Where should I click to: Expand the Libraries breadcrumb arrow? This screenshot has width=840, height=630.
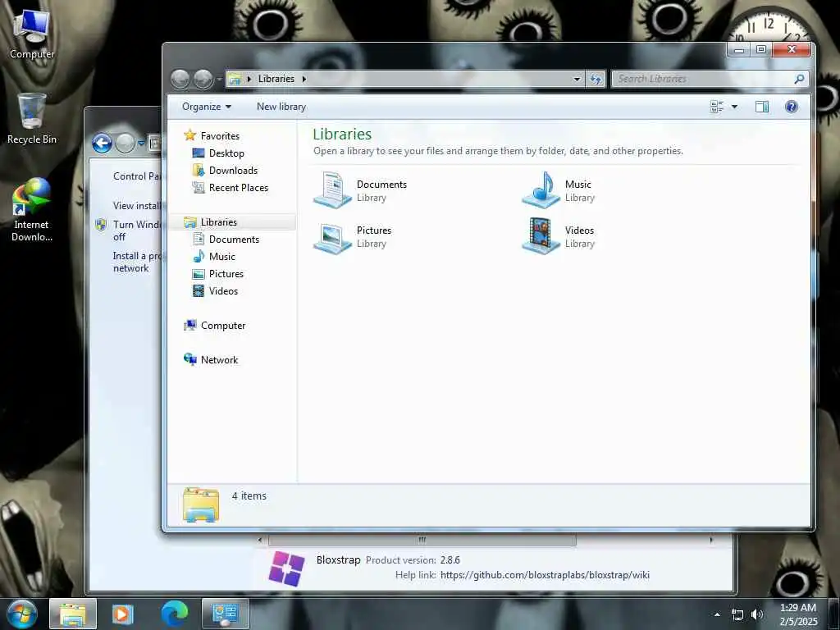coord(304,80)
